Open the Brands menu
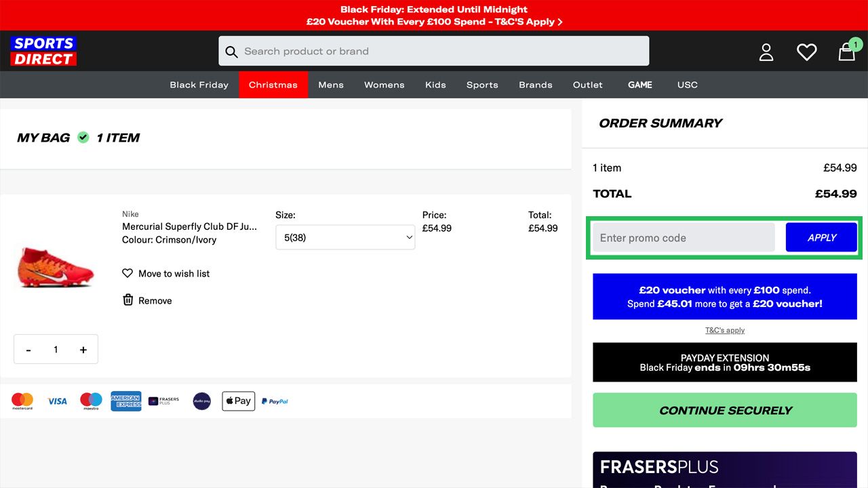The height and width of the screenshot is (488, 868). click(536, 85)
